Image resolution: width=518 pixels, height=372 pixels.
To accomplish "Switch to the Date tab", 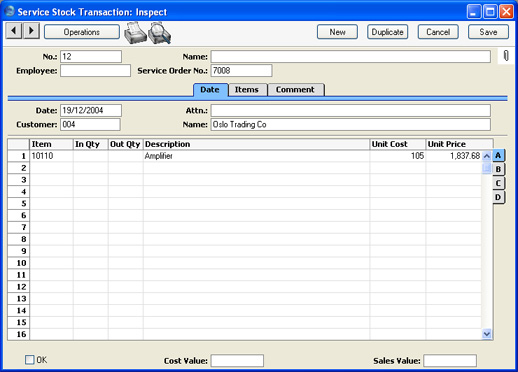I will 210,90.
